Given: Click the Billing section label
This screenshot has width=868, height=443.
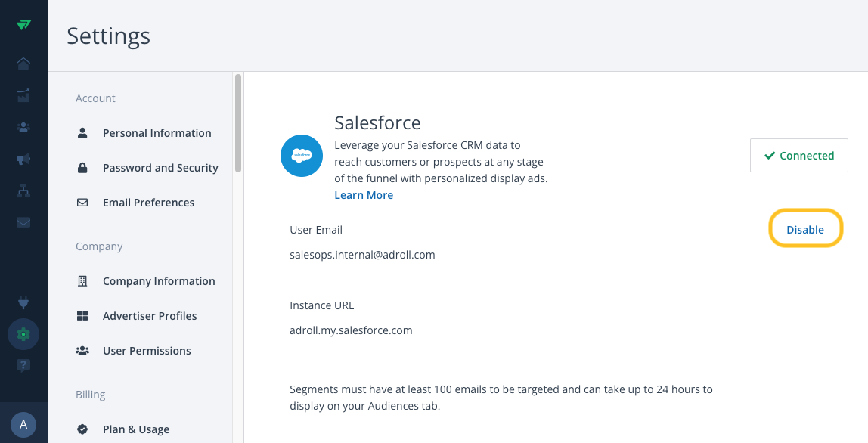Looking at the screenshot, I should [90, 395].
